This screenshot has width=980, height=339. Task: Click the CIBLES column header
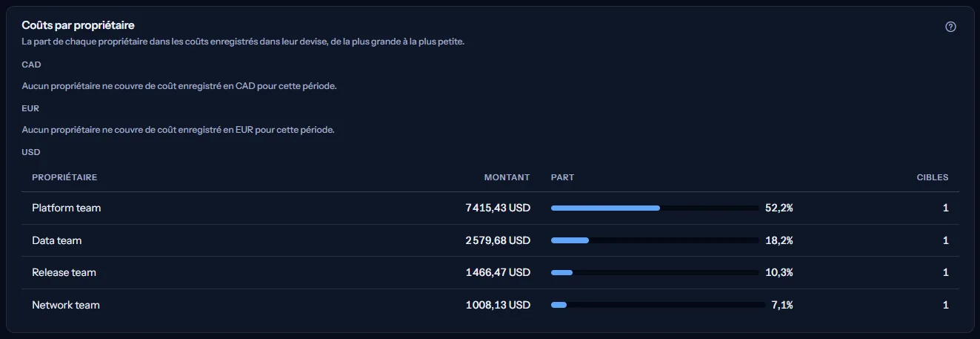pos(933,177)
